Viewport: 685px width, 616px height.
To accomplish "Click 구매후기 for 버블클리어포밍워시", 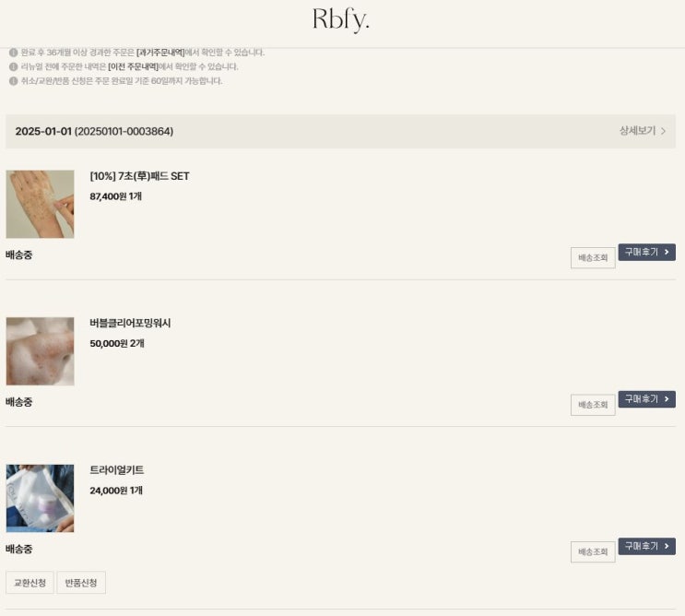I will (646, 399).
